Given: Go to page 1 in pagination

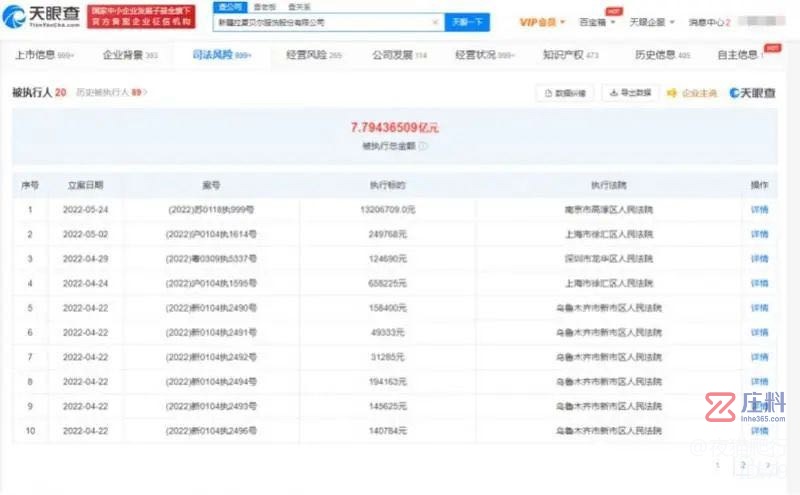Looking at the screenshot, I should [718, 465].
